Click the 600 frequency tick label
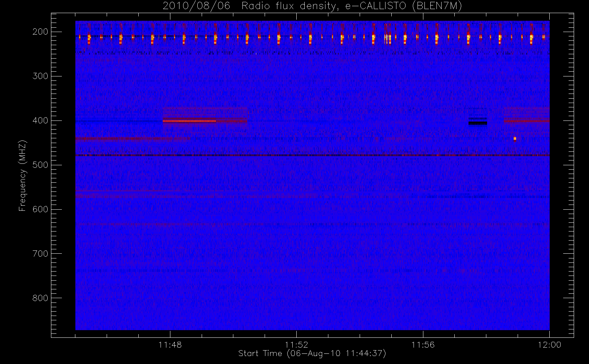 (40, 209)
